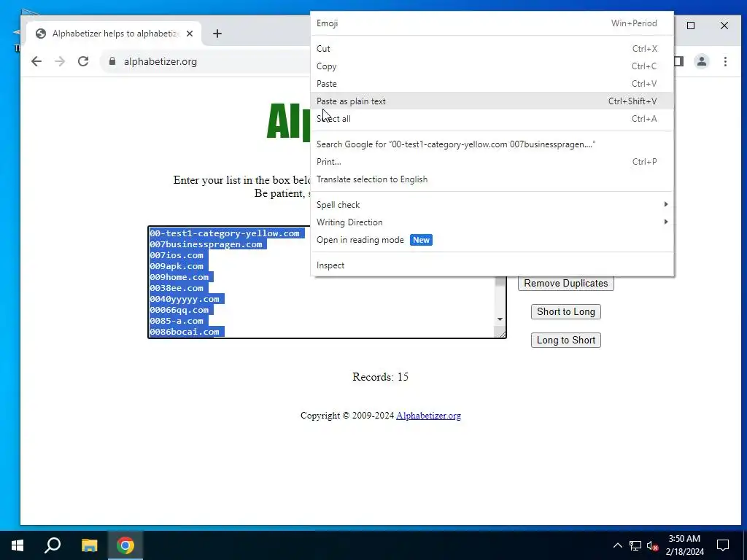
Task: Click Open in reading mode
Action: pyautogui.click(x=492, y=240)
